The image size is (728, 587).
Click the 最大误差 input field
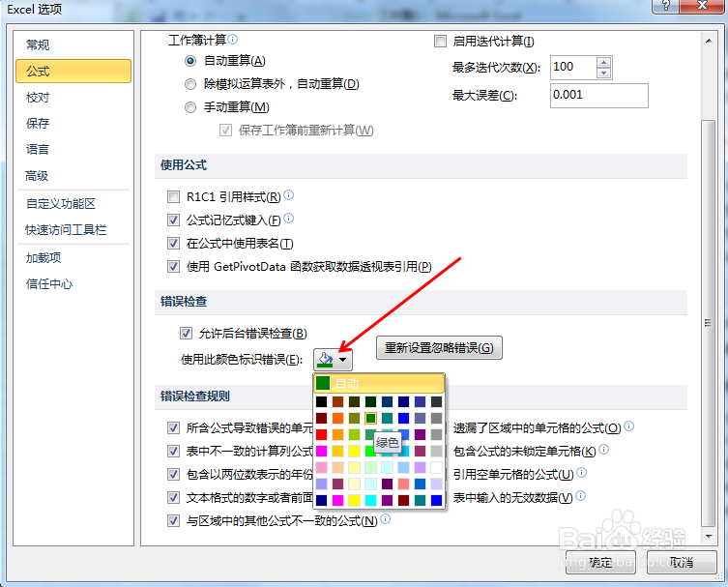point(599,96)
